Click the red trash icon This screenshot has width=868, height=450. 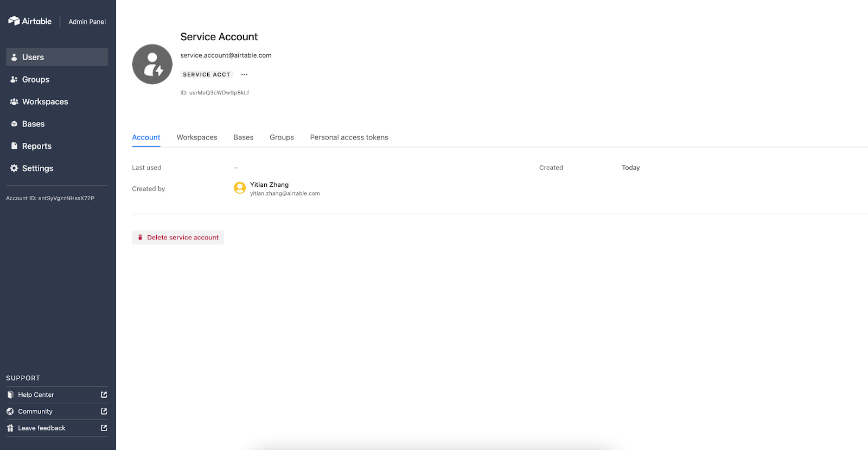pos(140,237)
